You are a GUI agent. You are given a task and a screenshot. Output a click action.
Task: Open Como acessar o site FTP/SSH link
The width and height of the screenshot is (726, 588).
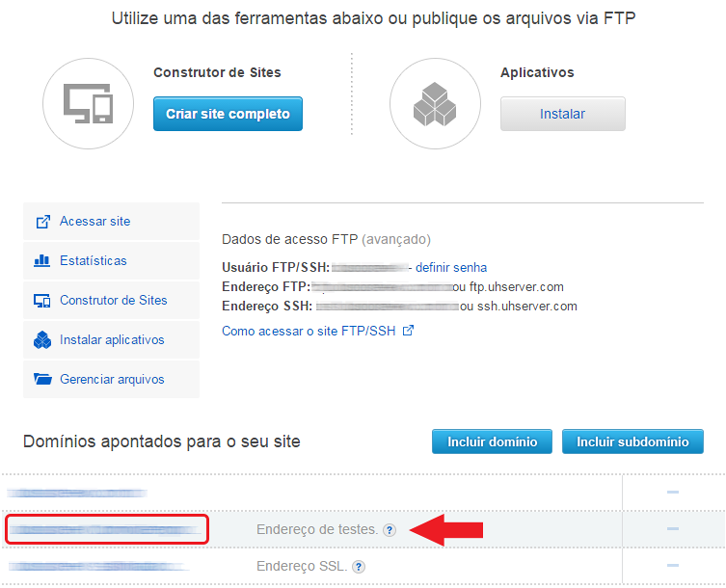click(x=308, y=331)
